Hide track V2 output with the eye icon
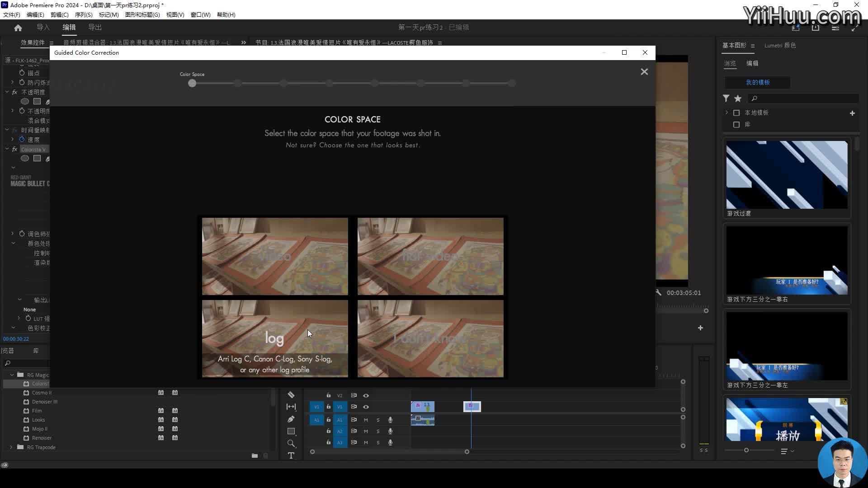 coord(366,395)
